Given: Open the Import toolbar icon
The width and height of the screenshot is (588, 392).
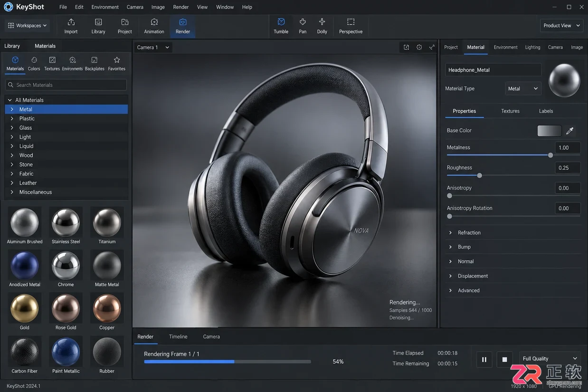Looking at the screenshot, I should [x=71, y=26].
